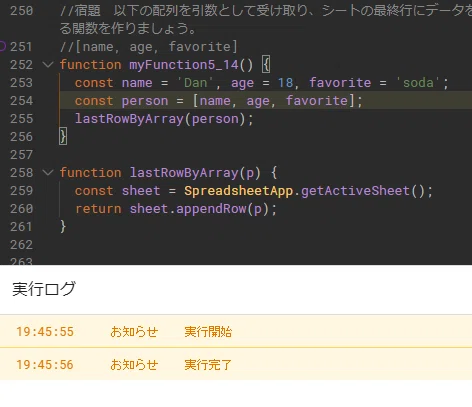Click お知らせ in the 19:45:56 row
472x407 pixels.
click(134, 365)
